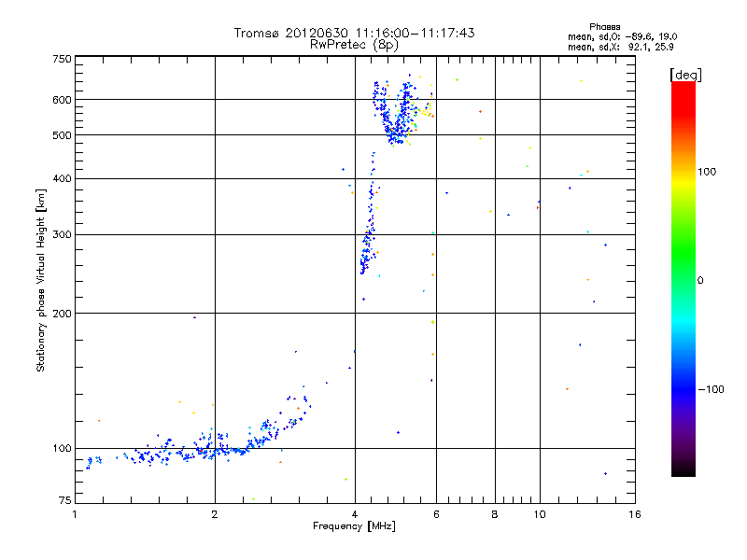Click the x-axis tick label '4'
Screen dimensions: 747x560
pos(355,514)
